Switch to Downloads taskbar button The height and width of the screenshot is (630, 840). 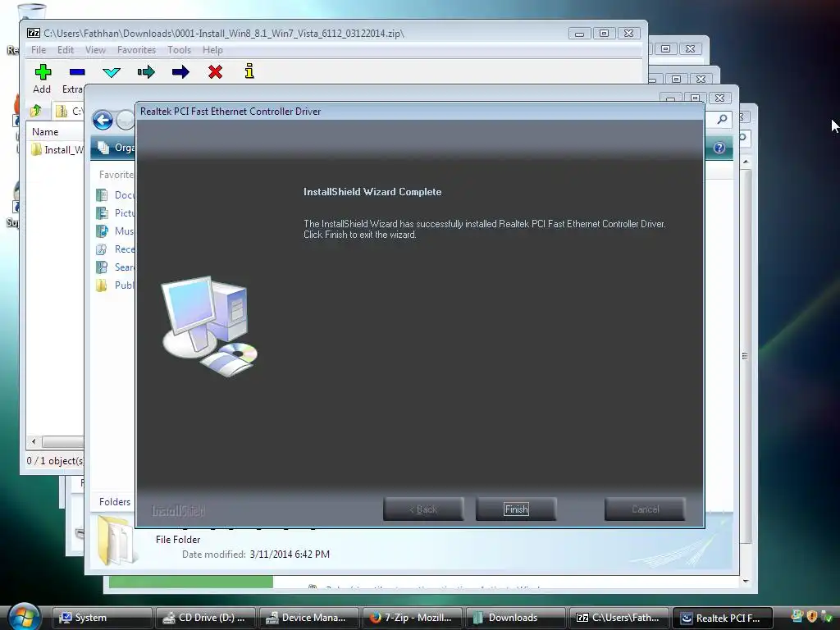point(515,618)
